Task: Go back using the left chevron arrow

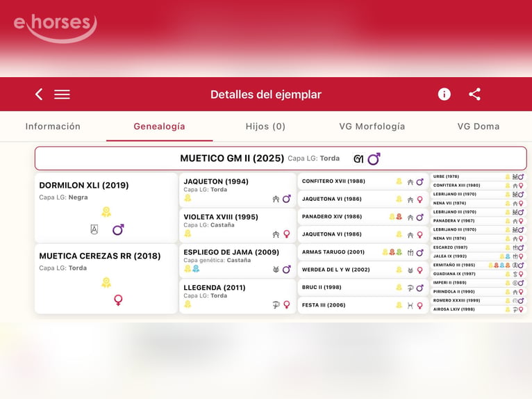Action: [39, 94]
